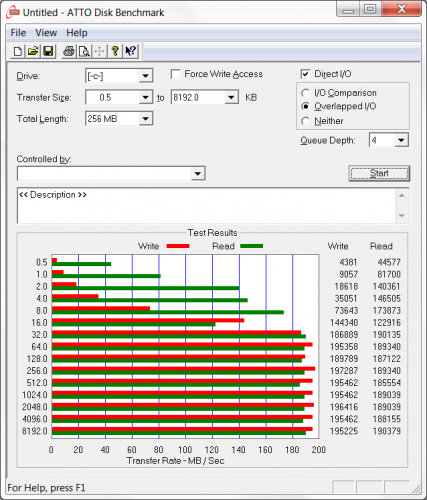
Task: Open the Drive dropdown
Action: click(x=146, y=76)
